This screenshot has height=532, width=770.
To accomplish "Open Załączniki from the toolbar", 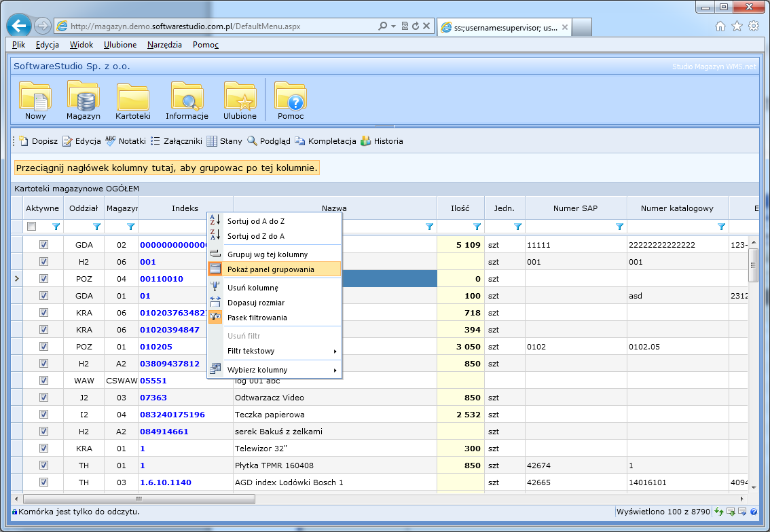I will coord(177,141).
